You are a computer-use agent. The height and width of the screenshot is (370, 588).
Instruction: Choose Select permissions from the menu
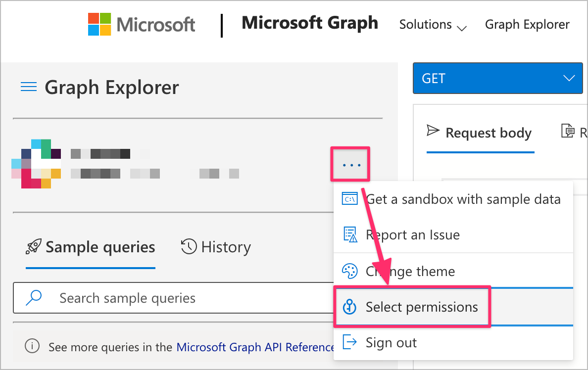[x=421, y=307]
